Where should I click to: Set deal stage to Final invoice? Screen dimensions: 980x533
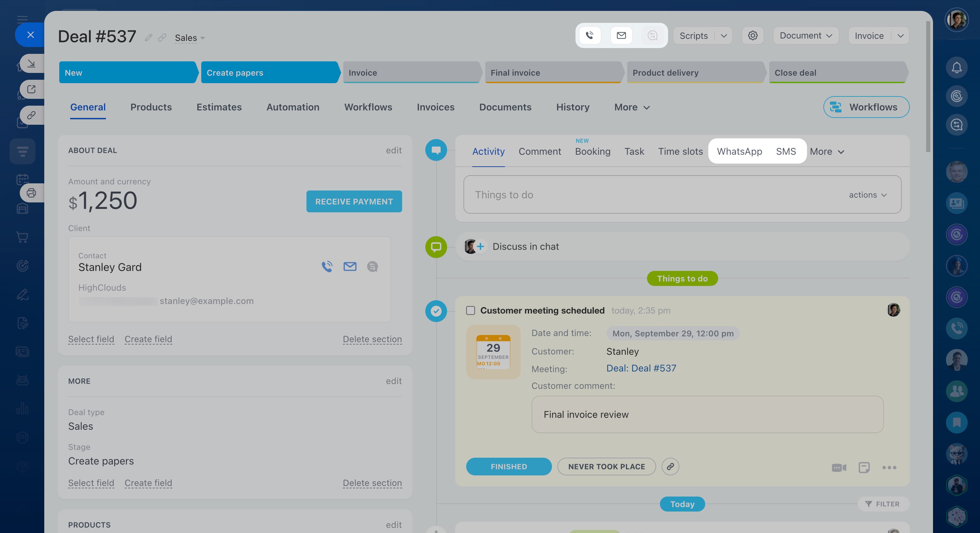click(552, 72)
